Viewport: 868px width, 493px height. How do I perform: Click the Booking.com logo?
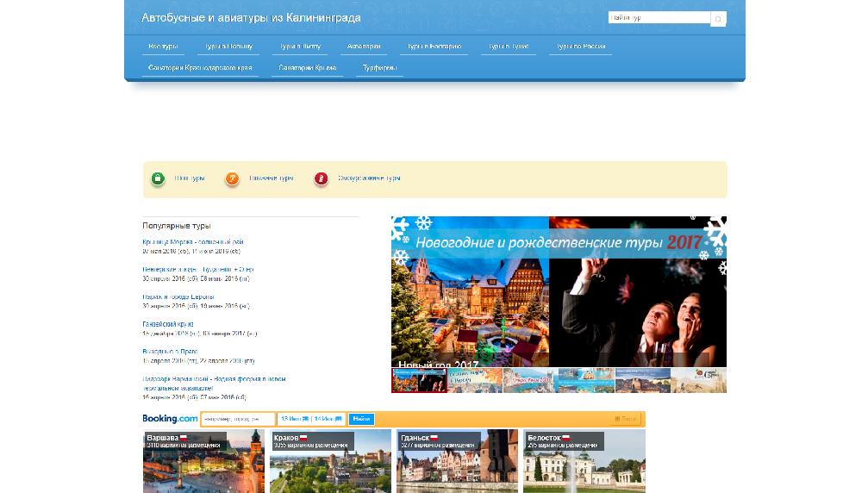tap(171, 419)
